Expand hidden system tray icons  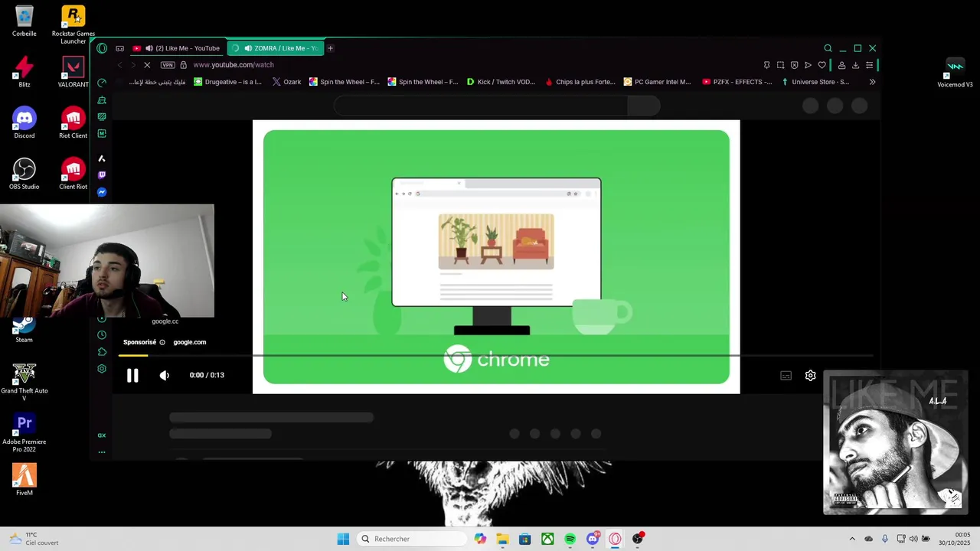(852, 539)
